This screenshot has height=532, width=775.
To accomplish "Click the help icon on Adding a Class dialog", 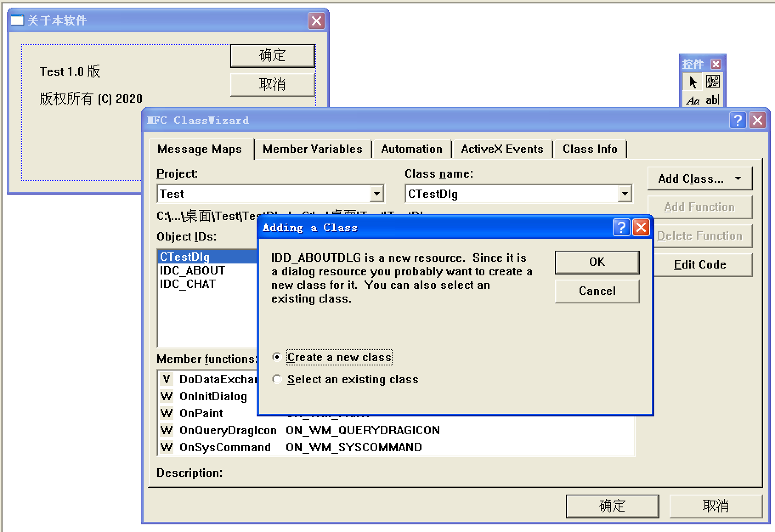I will (622, 228).
